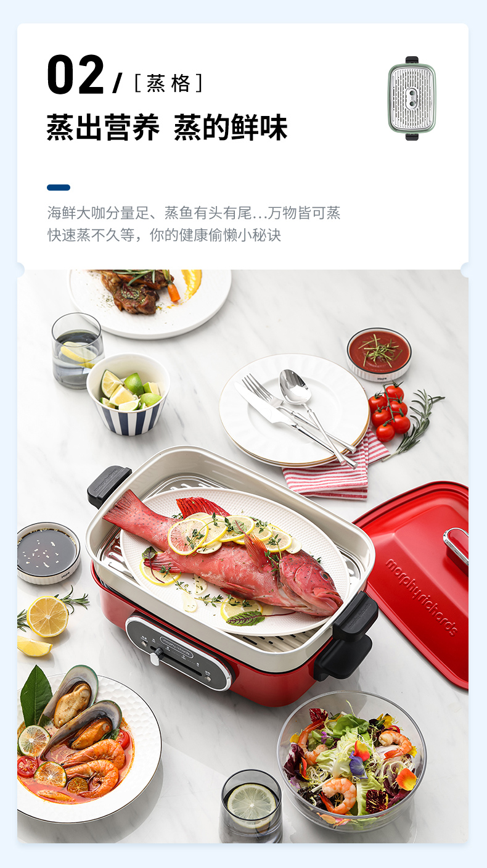Screen dimensions: 487x868
Task: Click the cherry tomatoes on the vine
Action: coord(390,411)
